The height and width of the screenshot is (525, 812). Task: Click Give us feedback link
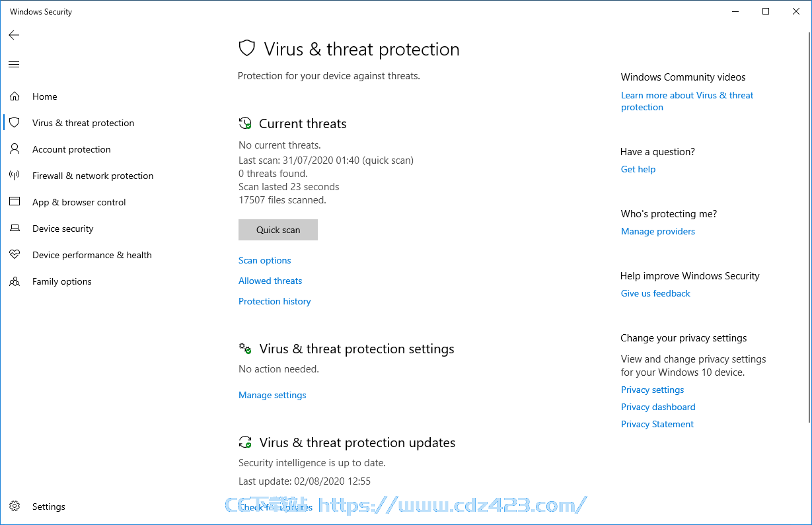coord(655,293)
